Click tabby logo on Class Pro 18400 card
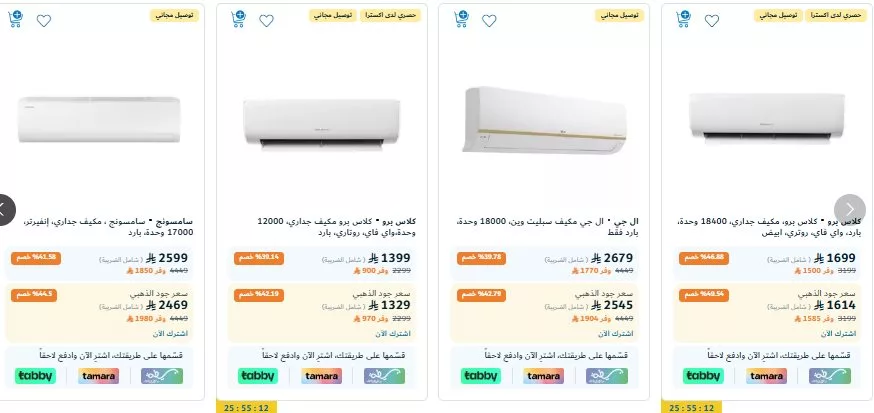Screen dimensions: 874x413 point(703,376)
